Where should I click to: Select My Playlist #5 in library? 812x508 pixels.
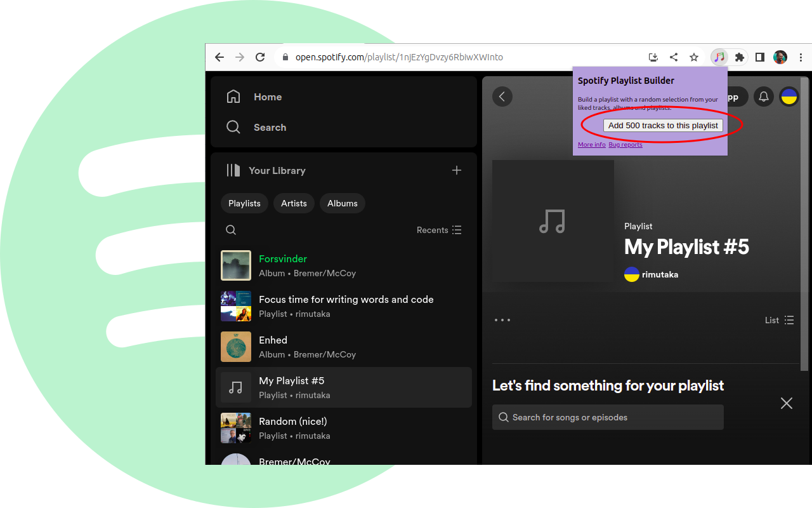344,387
